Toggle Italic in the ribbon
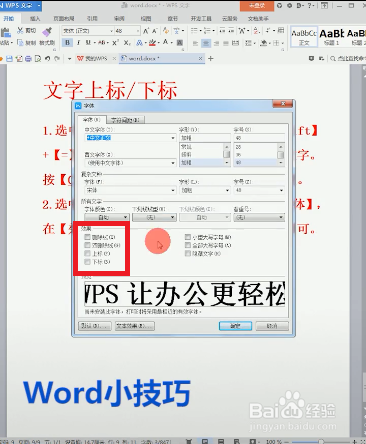The width and height of the screenshot is (366, 444). click(78, 43)
